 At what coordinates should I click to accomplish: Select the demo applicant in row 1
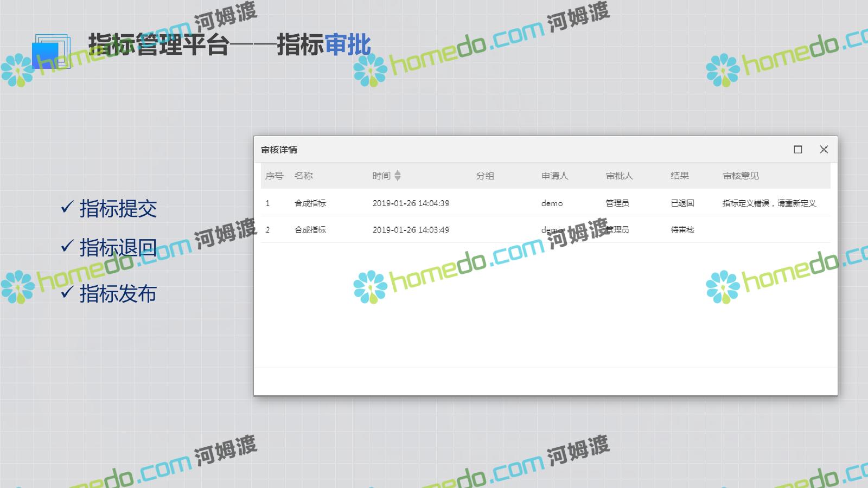[x=552, y=203]
